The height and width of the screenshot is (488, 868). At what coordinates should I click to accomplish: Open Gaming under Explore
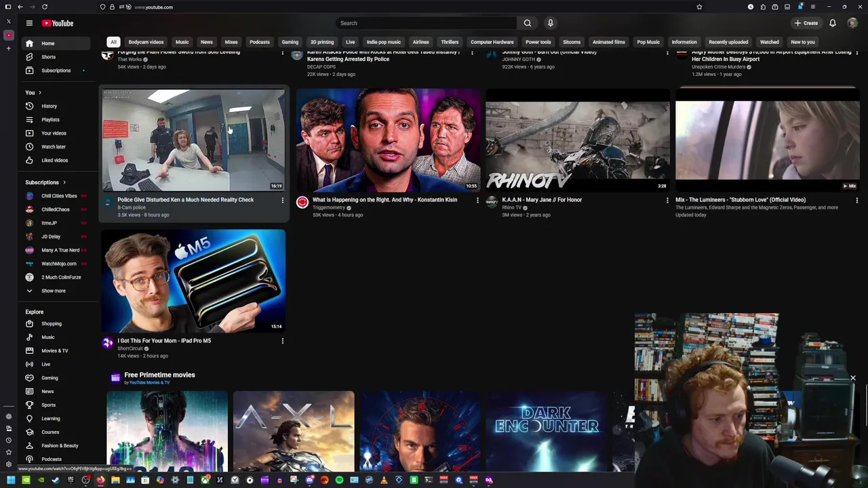click(x=54, y=378)
